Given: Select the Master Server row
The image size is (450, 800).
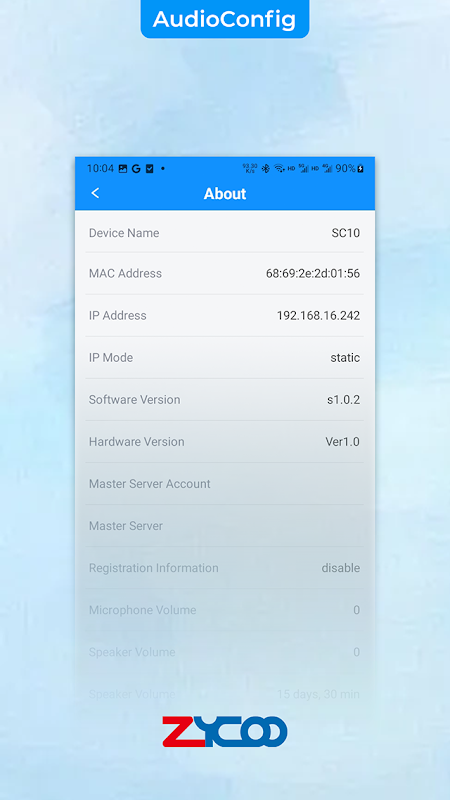Looking at the screenshot, I should pos(225,526).
